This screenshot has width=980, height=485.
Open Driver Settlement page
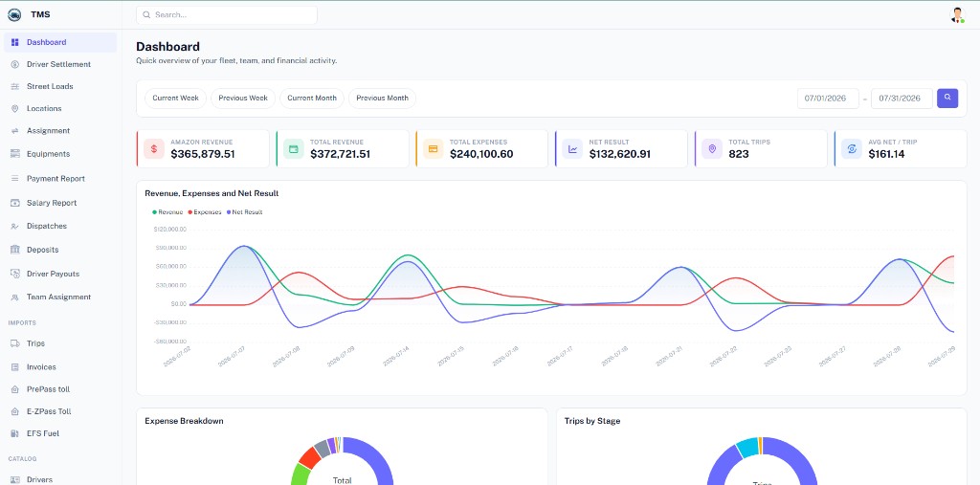(60, 64)
